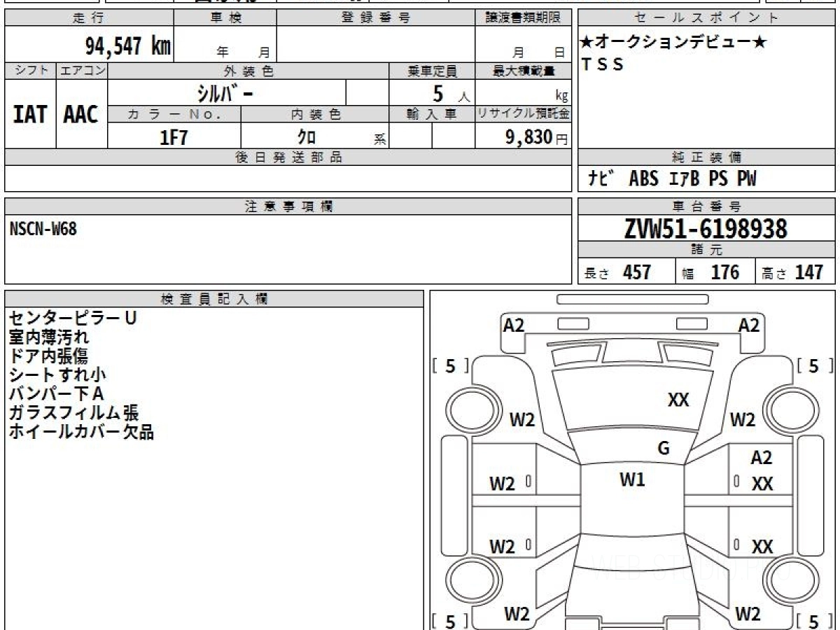
Task: Select the 最大積載量 header
Action: [x=523, y=71]
